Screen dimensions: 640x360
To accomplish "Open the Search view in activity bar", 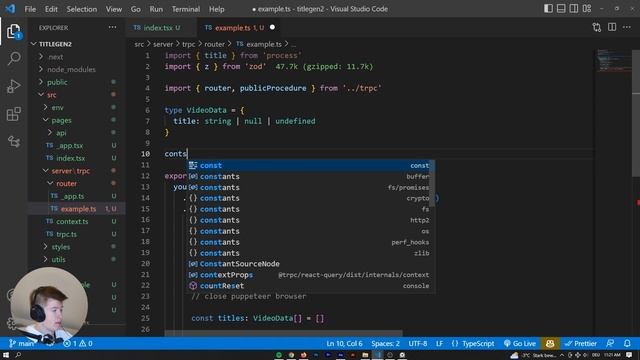I will (13, 59).
